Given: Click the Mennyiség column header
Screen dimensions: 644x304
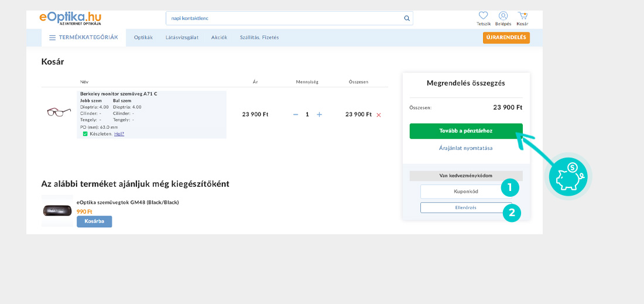Looking at the screenshot, I should (x=307, y=82).
